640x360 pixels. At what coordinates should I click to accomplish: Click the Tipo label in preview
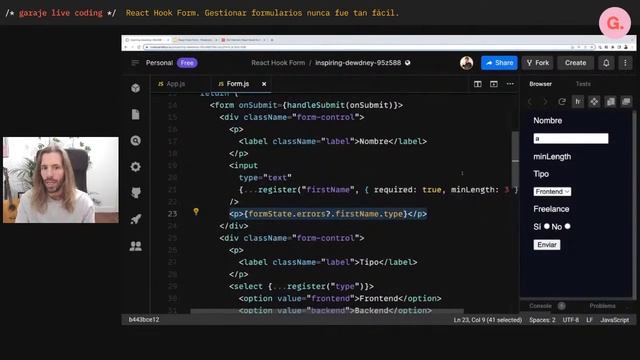[x=541, y=174]
